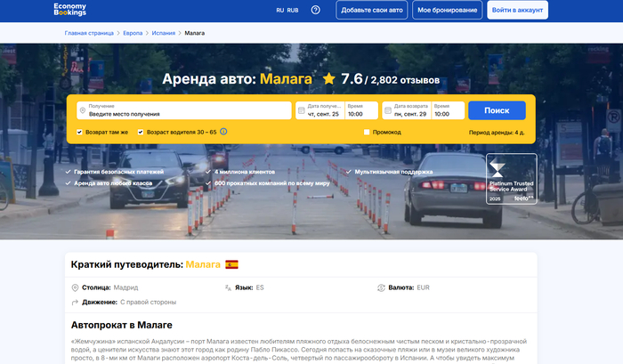Image resolution: width=623 pixels, height=364 pixels.
Task: Go to "Главная страница" breadcrumb
Action: click(89, 33)
